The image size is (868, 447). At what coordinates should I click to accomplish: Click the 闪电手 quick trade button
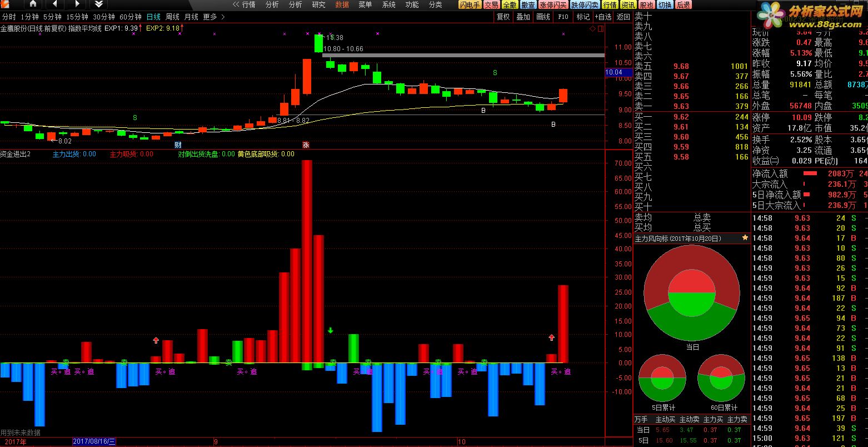click(x=470, y=5)
